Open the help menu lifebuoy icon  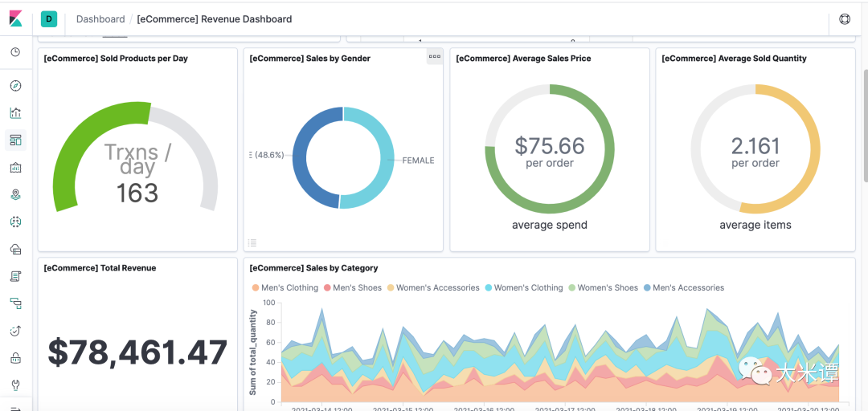(845, 18)
